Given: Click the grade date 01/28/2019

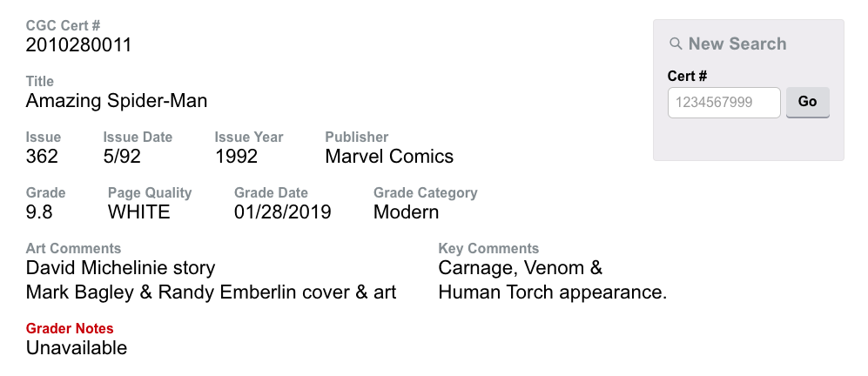Looking at the screenshot, I should (283, 212).
